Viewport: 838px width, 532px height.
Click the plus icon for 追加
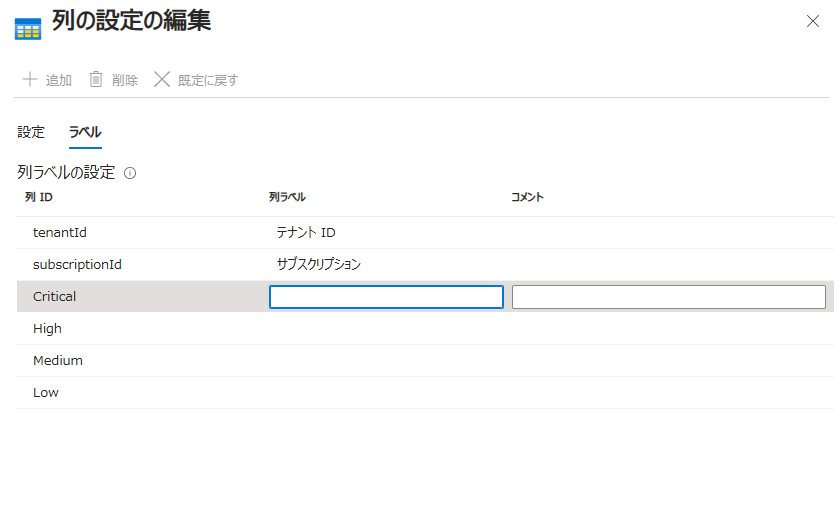pos(30,80)
